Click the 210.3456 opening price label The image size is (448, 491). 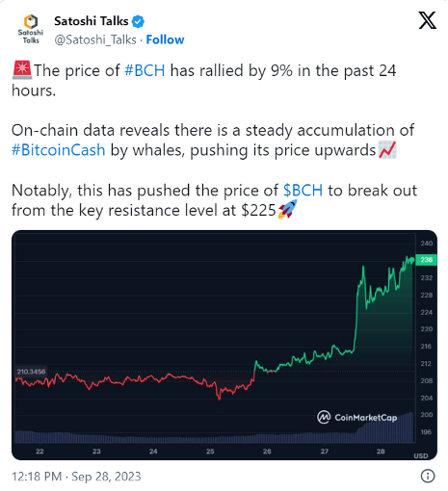point(31,372)
